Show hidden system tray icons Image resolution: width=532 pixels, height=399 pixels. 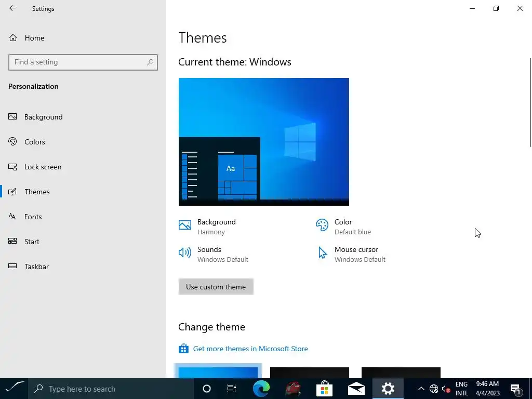pos(421,389)
